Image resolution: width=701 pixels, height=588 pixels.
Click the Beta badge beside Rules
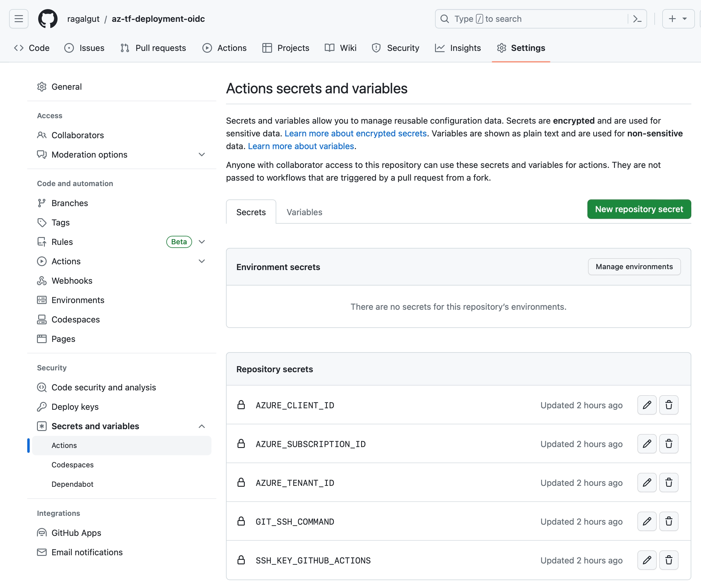179,242
